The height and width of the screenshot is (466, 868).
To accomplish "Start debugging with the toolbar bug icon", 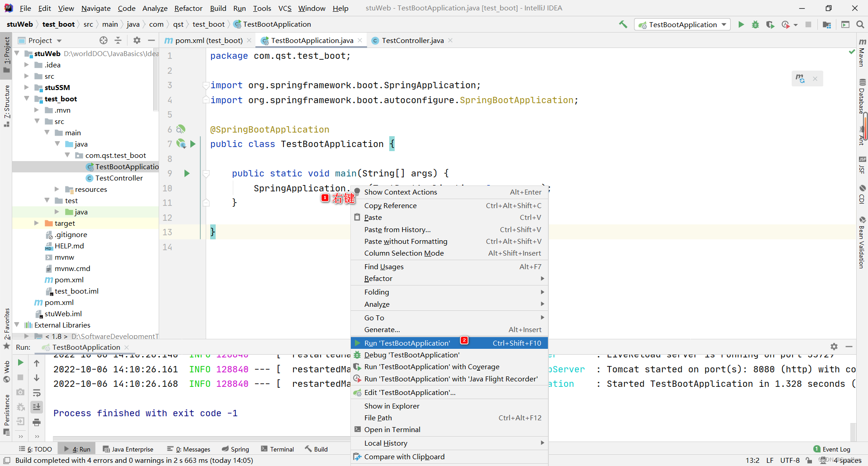I will tap(755, 24).
